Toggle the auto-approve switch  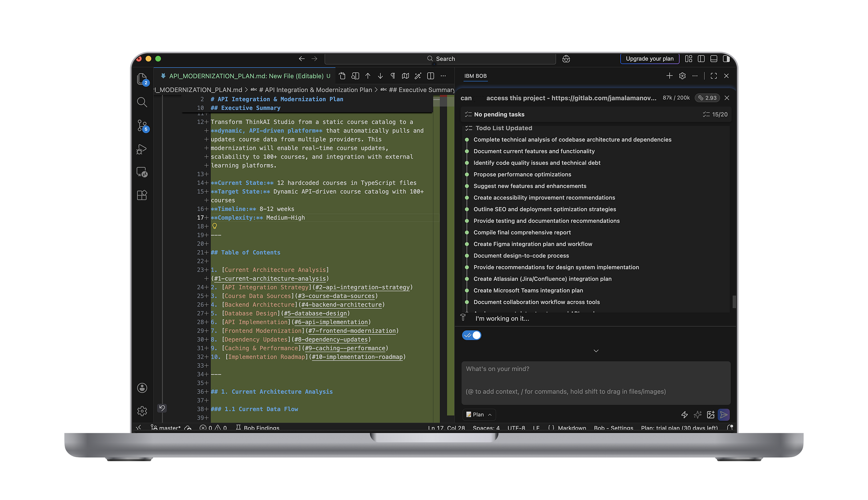(472, 335)
